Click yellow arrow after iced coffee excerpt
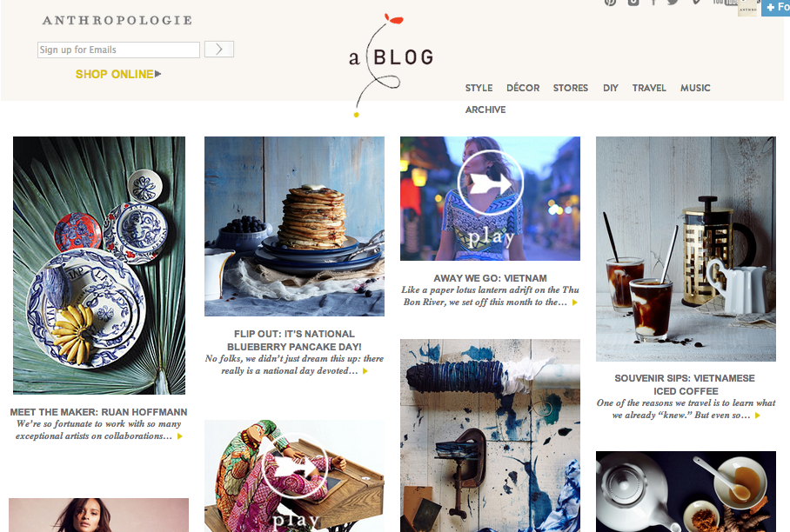The width and height of the screenshot is (790, 532). click(757, 416)
